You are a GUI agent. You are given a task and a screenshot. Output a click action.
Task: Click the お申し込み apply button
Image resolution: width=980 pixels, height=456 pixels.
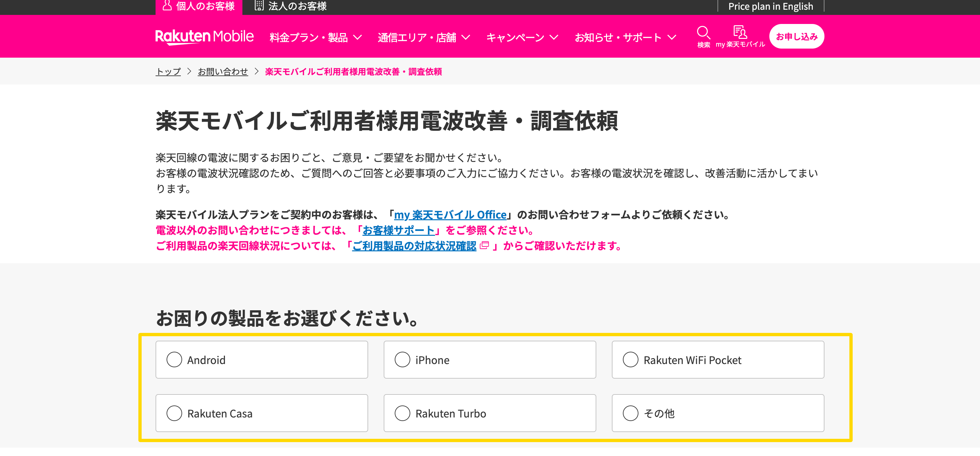[797, 37]
